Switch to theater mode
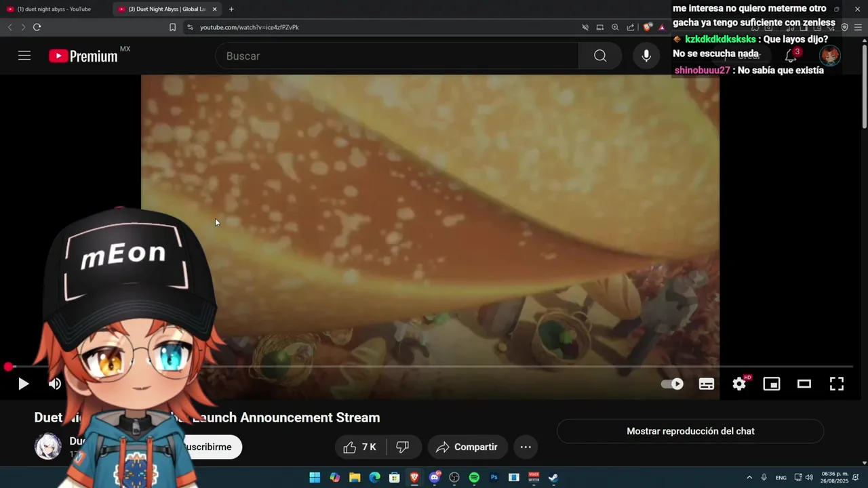The width and height of the screenshot is (868, 488). click(804, 384)
